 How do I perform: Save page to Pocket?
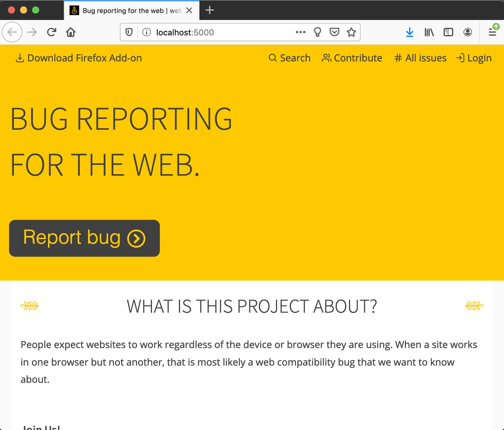(334, 32)
